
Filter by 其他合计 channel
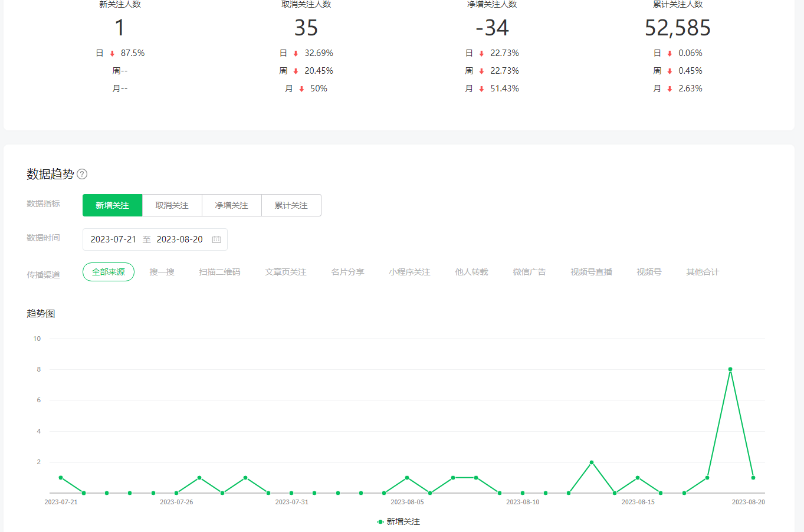point(702,272)
